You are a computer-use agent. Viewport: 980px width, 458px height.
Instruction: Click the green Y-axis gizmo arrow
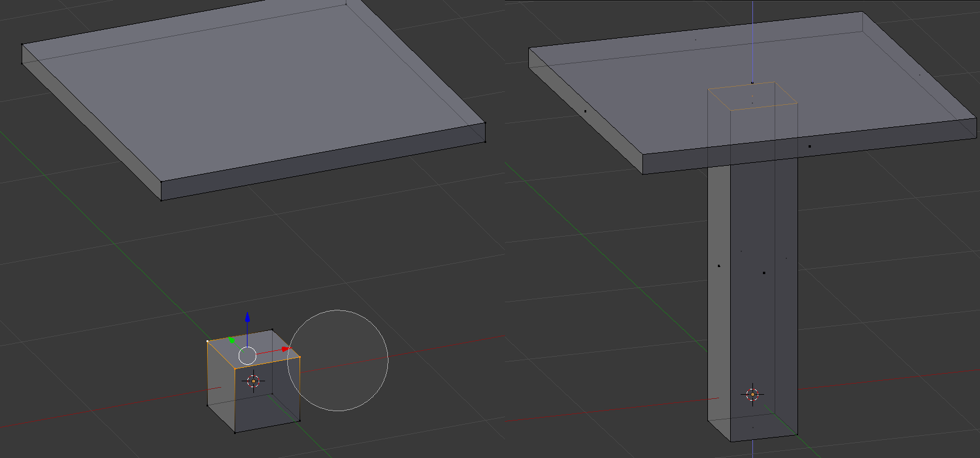(x=232, y=340)
